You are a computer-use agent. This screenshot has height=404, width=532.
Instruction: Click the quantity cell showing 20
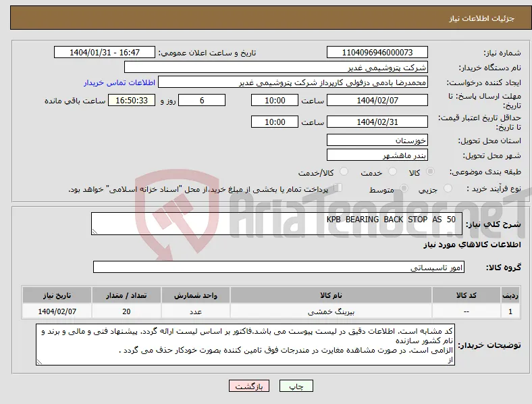click(x=126, y=311)
